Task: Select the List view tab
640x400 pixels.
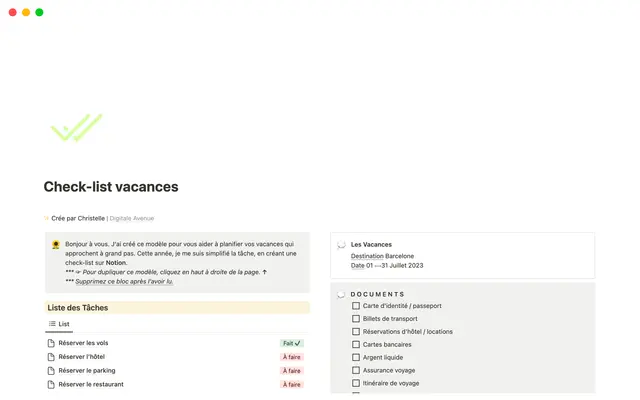Action: pyautogui.click(x=58, y=324)
